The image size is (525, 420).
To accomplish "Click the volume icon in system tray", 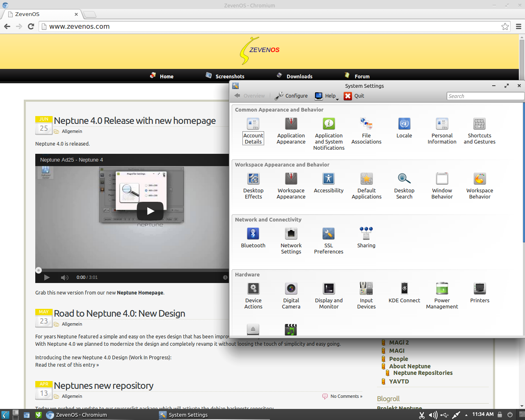I will 433,415.
